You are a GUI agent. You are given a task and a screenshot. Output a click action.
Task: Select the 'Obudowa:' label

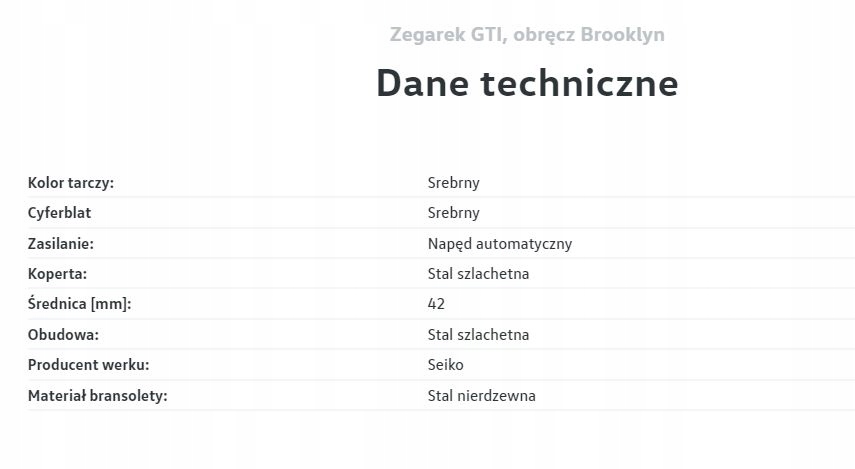[x=63, y=335]
